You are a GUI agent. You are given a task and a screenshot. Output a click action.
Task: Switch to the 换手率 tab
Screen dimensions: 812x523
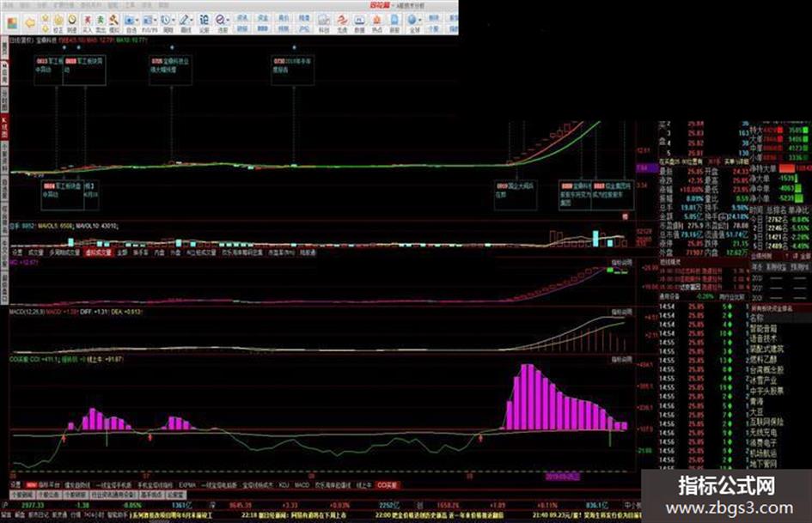(140, 252)
